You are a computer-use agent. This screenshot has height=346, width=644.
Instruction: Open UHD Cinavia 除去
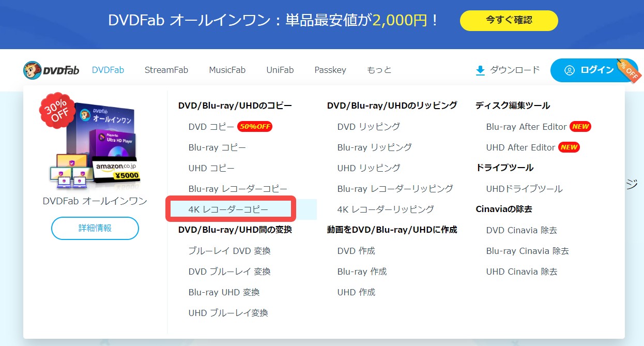click(x=522, y=272)
